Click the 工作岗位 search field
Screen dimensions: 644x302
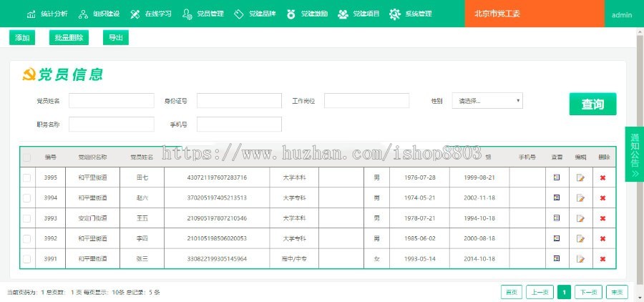coord(366,101)
